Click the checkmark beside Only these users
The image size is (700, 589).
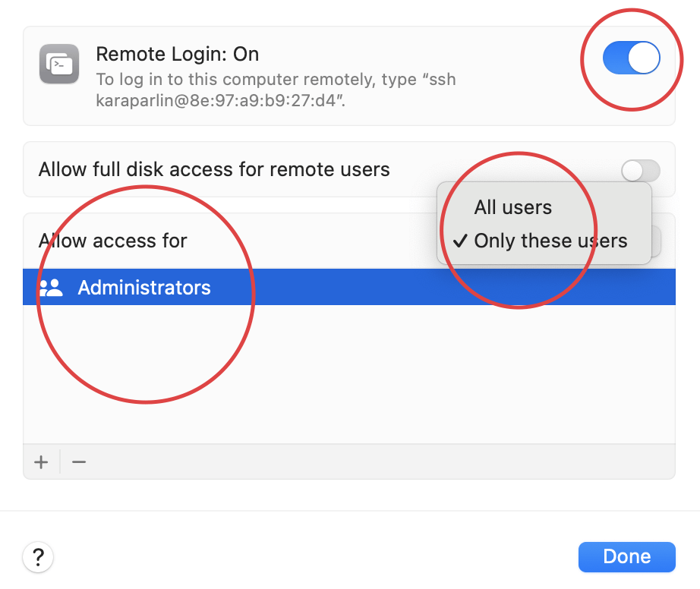point(459,241)
